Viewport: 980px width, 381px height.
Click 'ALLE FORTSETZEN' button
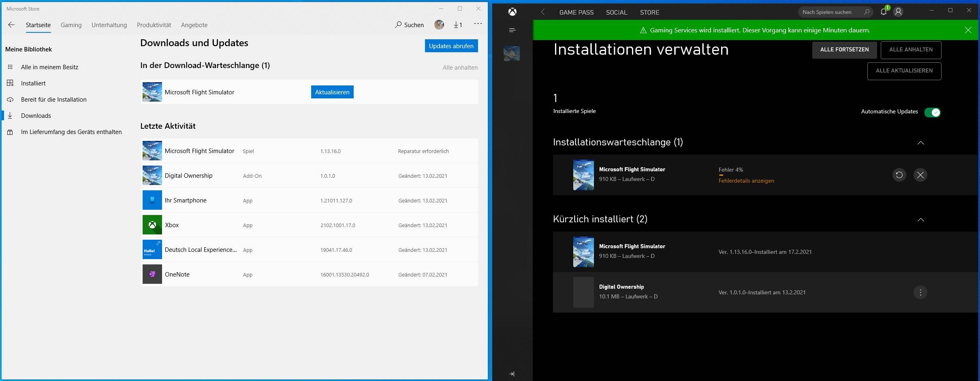[x=844, y=50]
